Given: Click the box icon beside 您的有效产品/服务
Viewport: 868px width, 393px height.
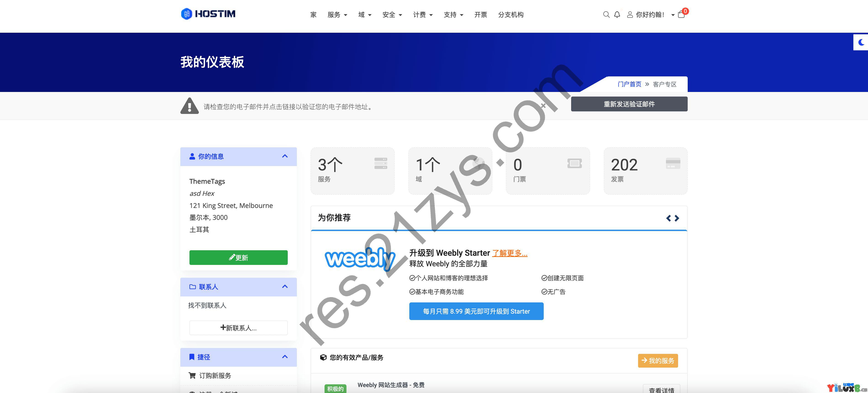Looking at the screenshot, I should (323, 358).
